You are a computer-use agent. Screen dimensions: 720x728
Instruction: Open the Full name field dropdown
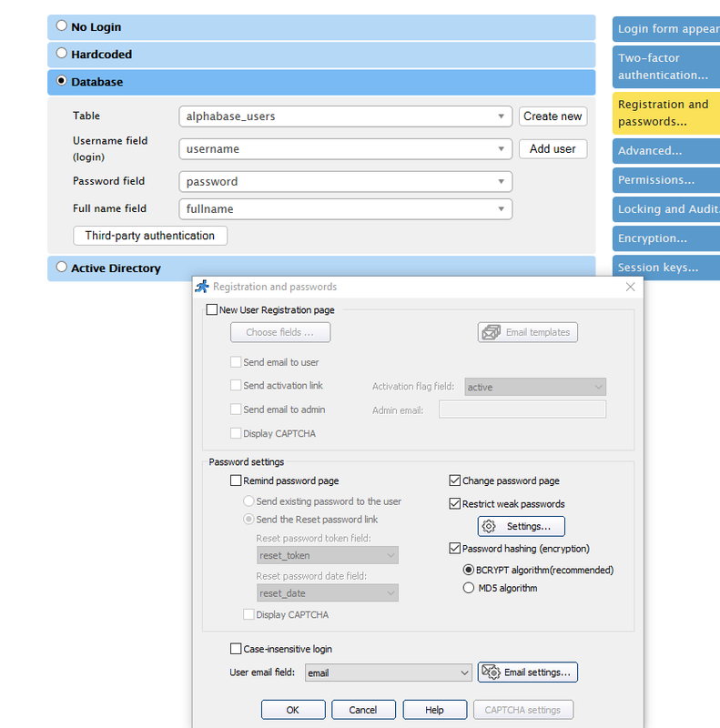pyautogui.click(x=346, y=209)
